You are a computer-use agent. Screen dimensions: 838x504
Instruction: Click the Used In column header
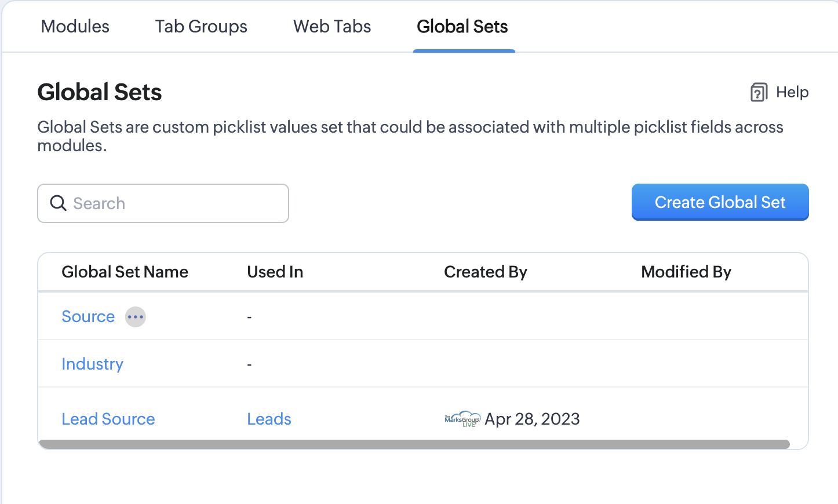275,271
